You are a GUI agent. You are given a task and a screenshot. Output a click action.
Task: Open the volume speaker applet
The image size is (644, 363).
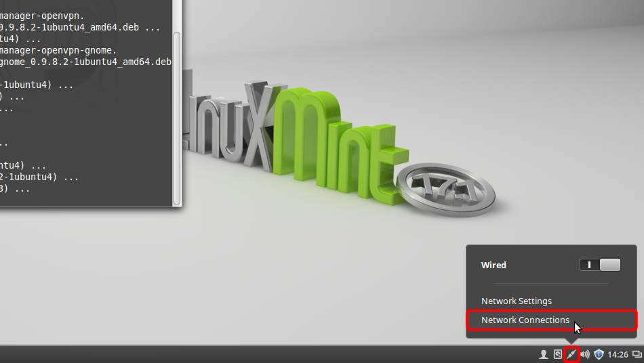[x=585, y=354]
